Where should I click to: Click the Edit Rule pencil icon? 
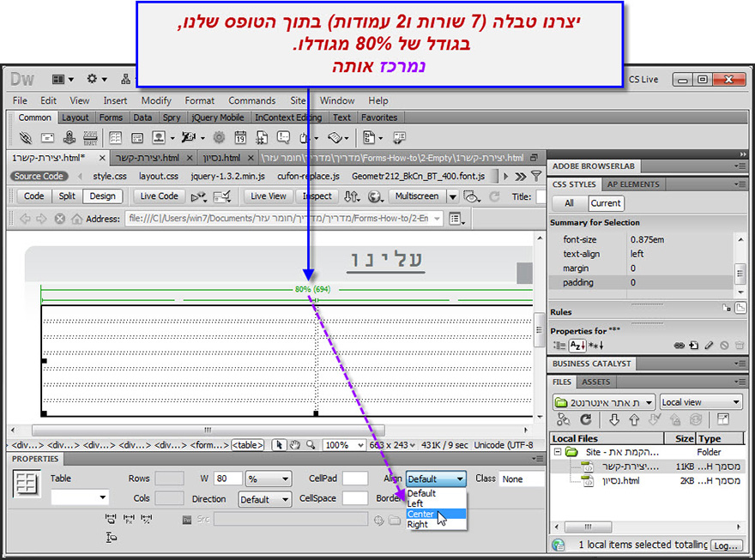tap(709, 346)
